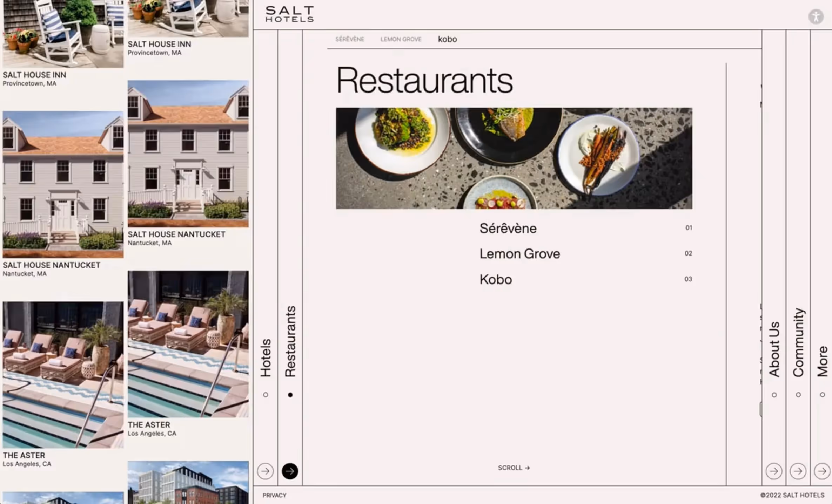The width and height of the screenshot is (832, 504).
Task: Click the accessibility icon in the top right
Action: pos(816,16)
